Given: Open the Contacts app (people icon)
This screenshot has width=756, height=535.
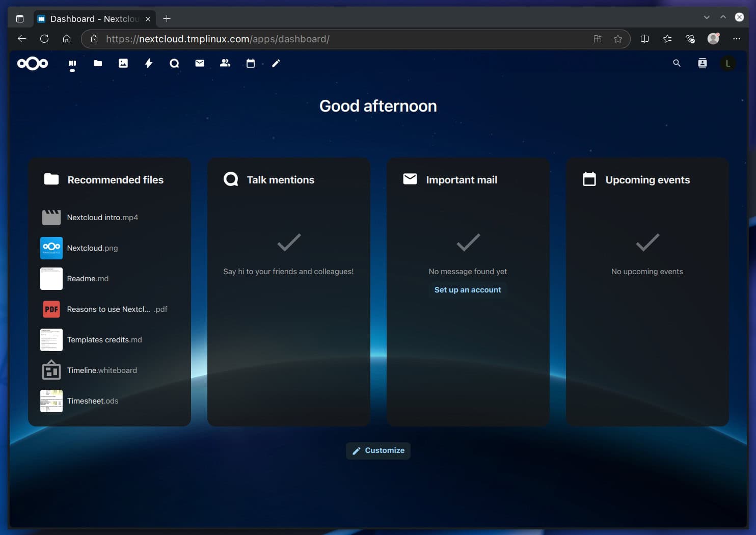Looking at the screenshot, I should [225, 63].
